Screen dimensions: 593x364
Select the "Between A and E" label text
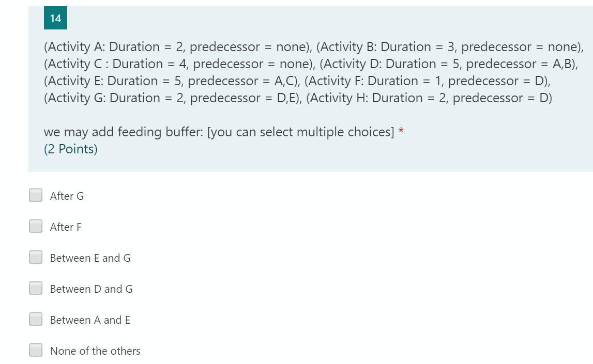click(x=90, y=320)
